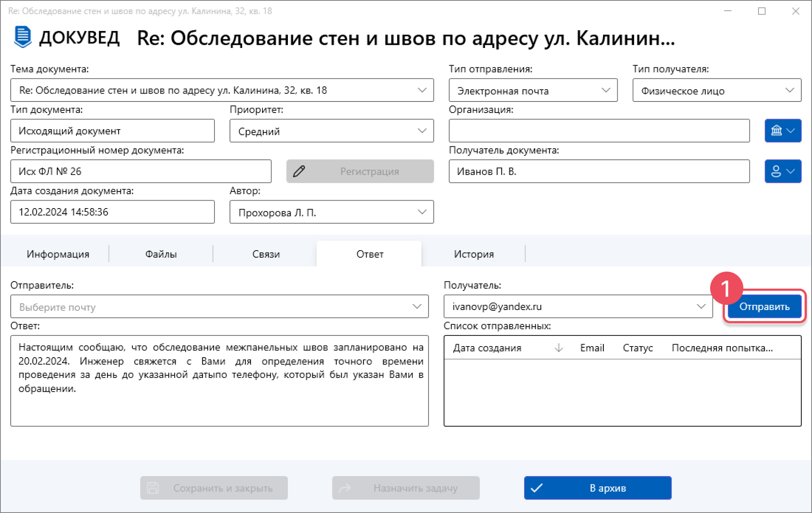Click the Получатель документа field

pyautogui.click(x=599, y=171)
